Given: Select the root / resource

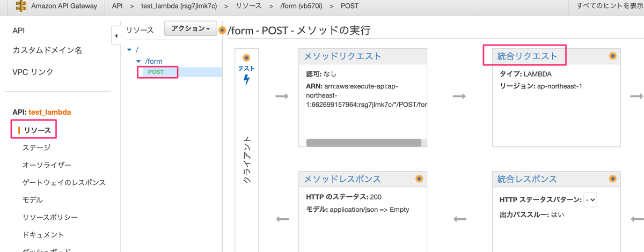Looking at the screenshot, I should click(137, 49).
